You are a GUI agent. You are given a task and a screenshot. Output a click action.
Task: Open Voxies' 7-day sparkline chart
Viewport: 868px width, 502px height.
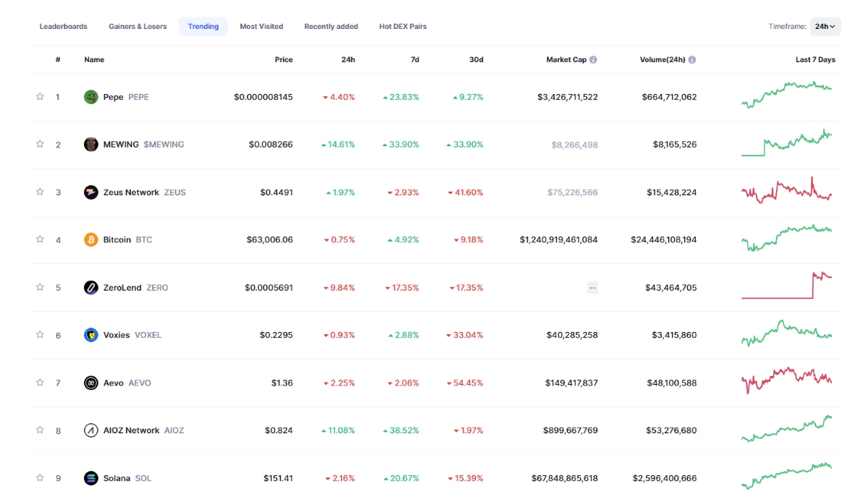click(787, 333)
